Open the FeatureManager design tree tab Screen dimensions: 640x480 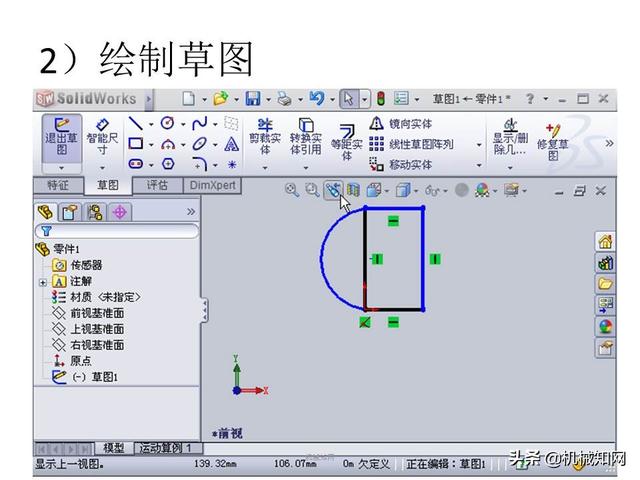(46, 212)
